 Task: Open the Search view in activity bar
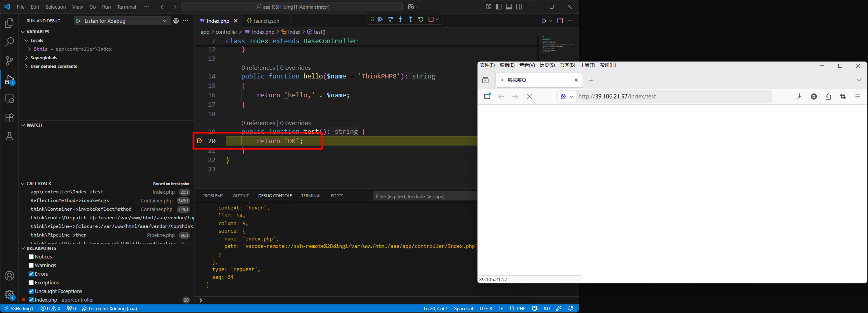pyautogui.click(x=9, y=42)
